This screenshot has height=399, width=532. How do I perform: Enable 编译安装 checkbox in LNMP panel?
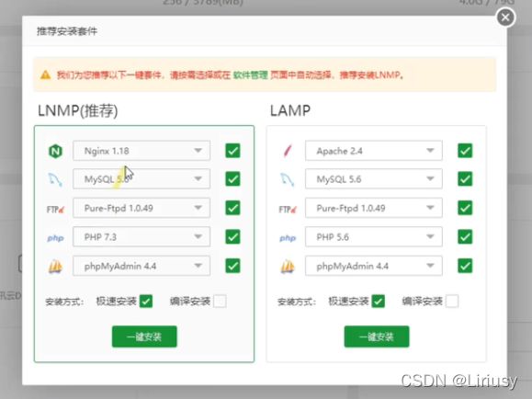[x=220, y=301]
